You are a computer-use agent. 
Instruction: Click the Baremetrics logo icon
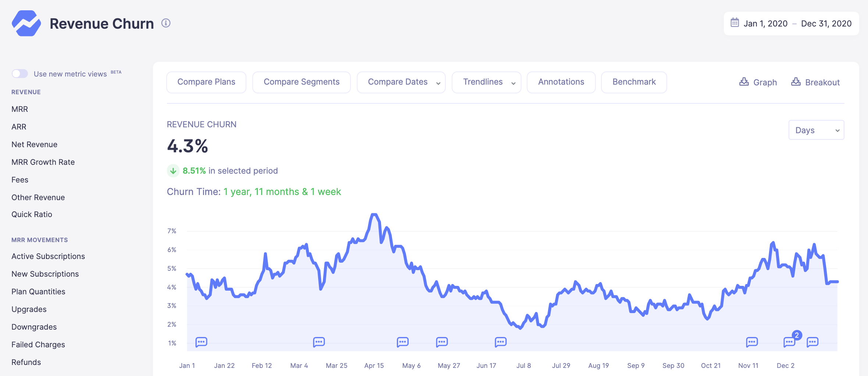pyautogui.click(x=26, y=23)
